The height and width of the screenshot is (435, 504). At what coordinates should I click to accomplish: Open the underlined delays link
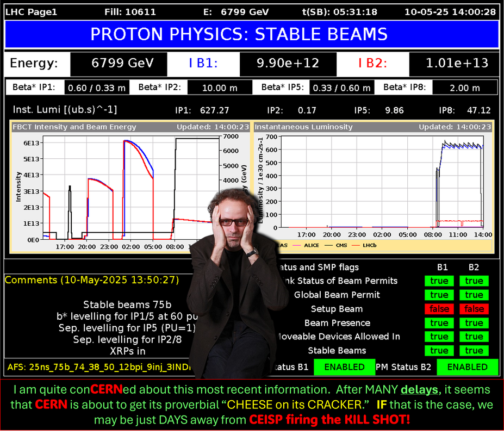(419, 390)
